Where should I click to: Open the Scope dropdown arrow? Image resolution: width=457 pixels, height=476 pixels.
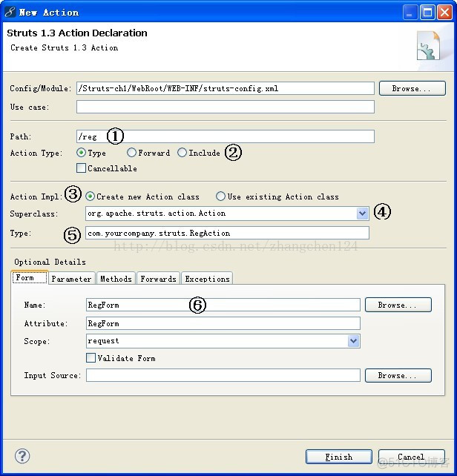[353, 341]
